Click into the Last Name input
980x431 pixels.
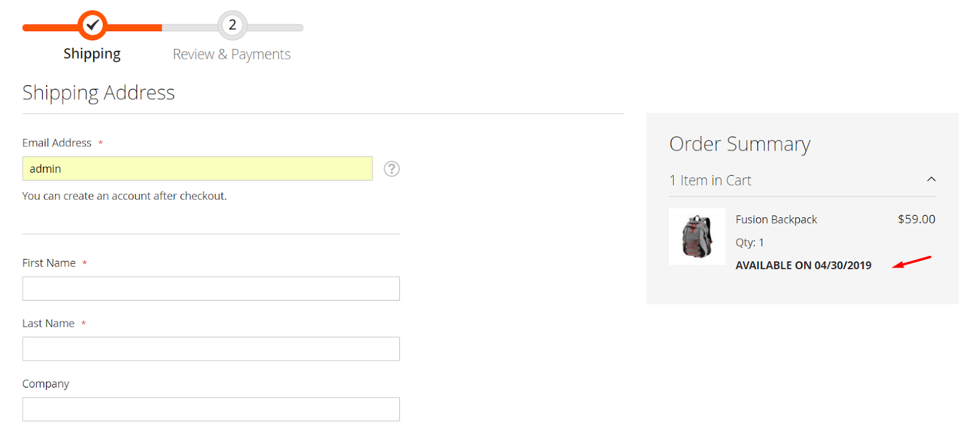211,349
